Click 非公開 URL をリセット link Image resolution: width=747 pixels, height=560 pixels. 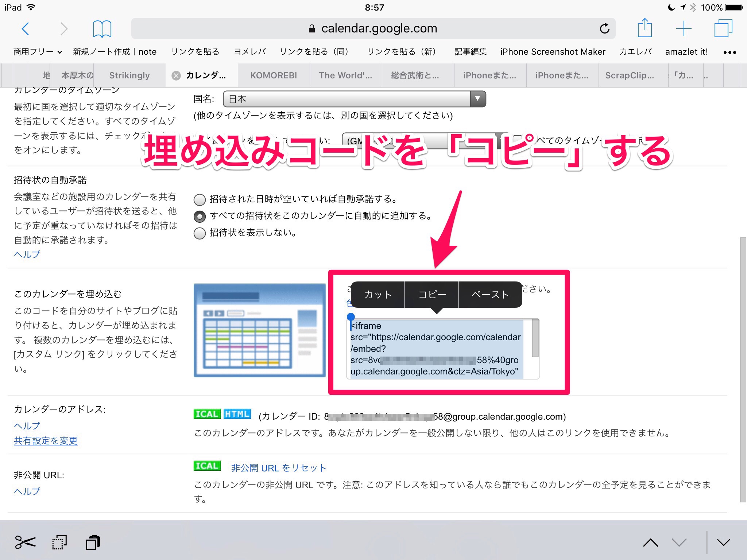tap(279, 468)
